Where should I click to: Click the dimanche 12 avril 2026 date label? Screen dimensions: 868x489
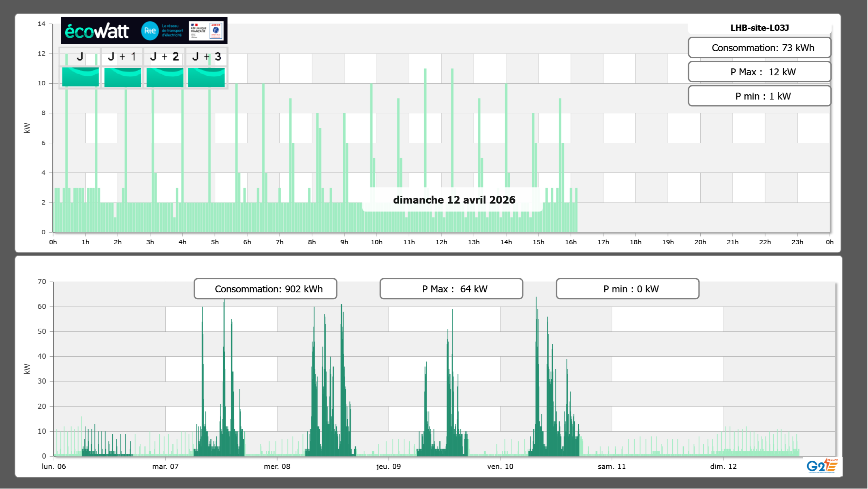click(x=454, y=200)
